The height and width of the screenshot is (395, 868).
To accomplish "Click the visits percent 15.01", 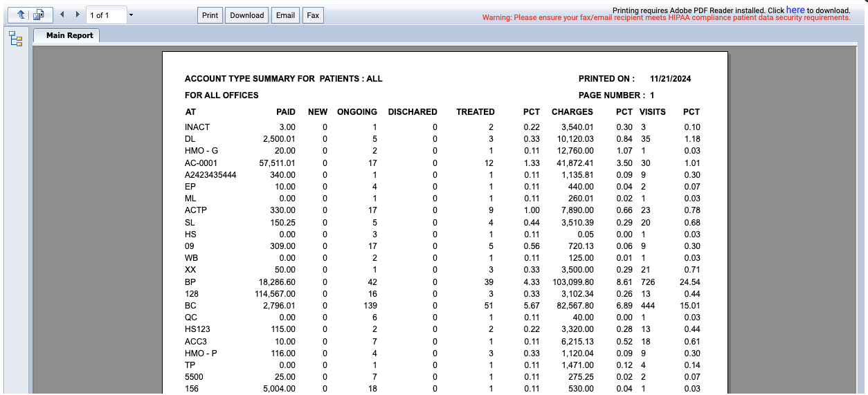I will (x=690, y=306).
